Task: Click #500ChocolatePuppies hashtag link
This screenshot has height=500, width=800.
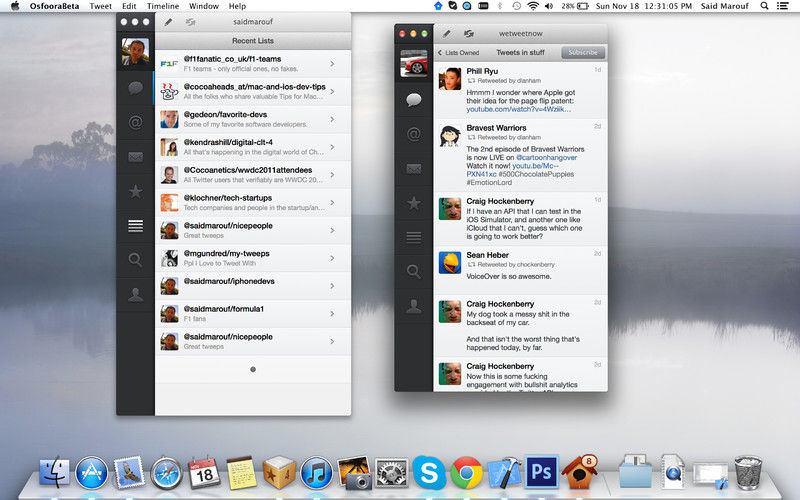Action: pyautogui.click(x=536, y=174)
